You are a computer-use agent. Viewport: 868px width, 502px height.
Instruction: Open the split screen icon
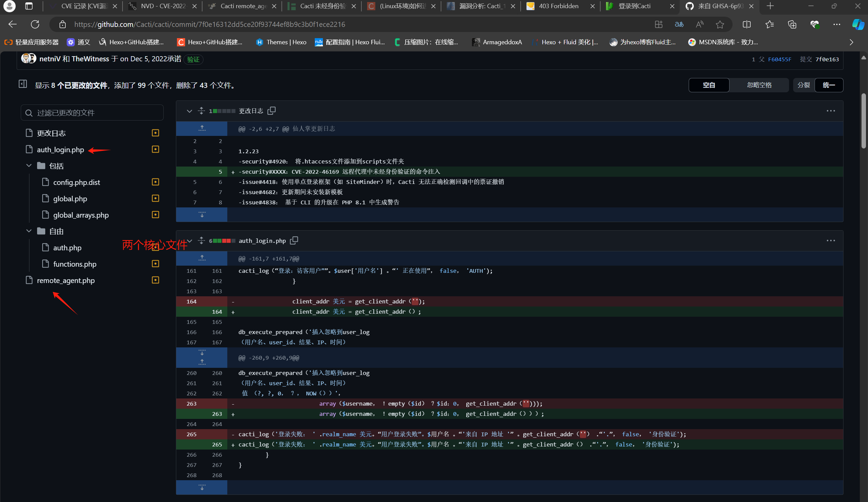pos(747,25)
